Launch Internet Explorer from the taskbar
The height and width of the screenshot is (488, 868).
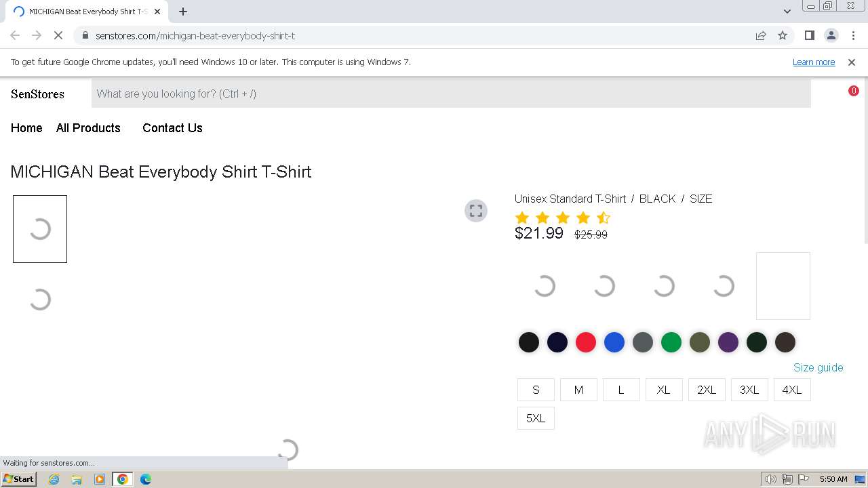click(x=54, y=479)
